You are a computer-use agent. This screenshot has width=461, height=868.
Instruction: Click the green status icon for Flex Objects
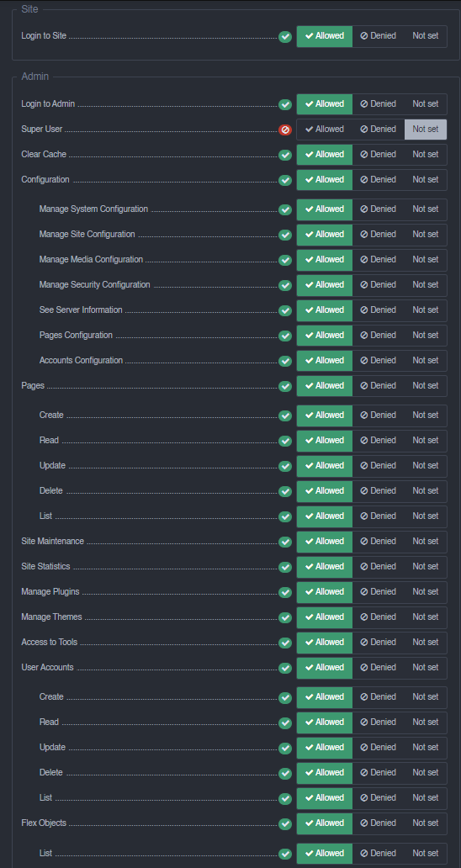(x=285, y=823)
